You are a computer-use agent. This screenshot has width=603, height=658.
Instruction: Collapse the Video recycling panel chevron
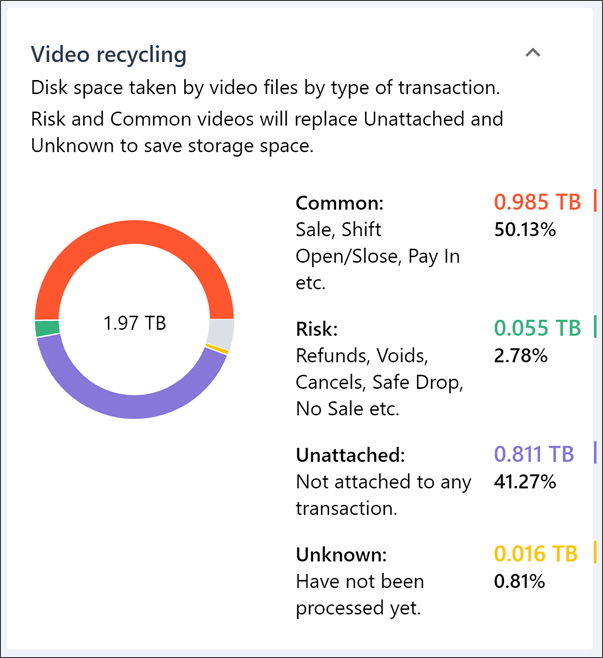(x=533, y=53)
